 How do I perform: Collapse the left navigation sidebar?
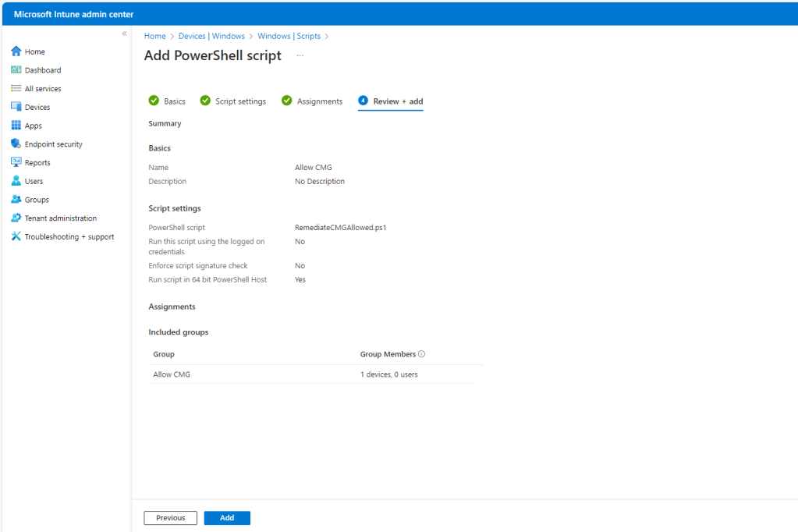(124, 34)
